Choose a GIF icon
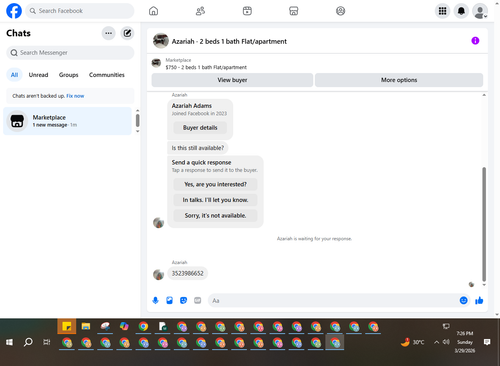The width and height of the screenshot is (500, 366). point(198,300)
